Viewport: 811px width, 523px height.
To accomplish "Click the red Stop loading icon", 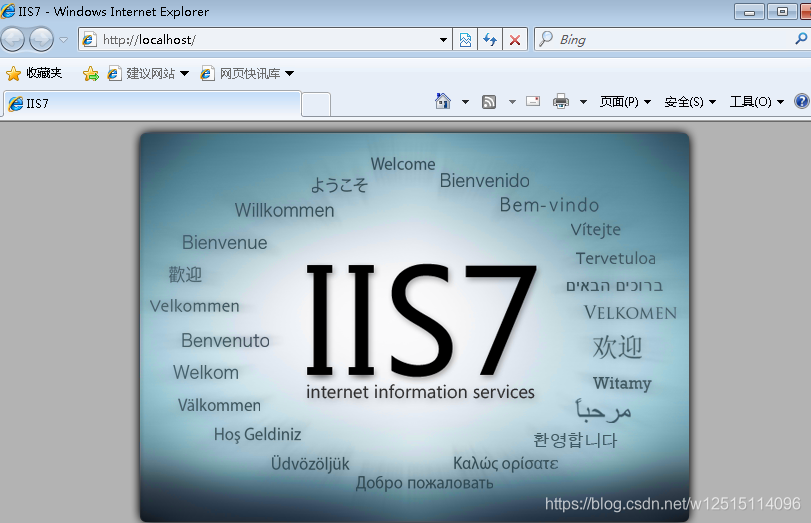I will (x=515, y=39).
